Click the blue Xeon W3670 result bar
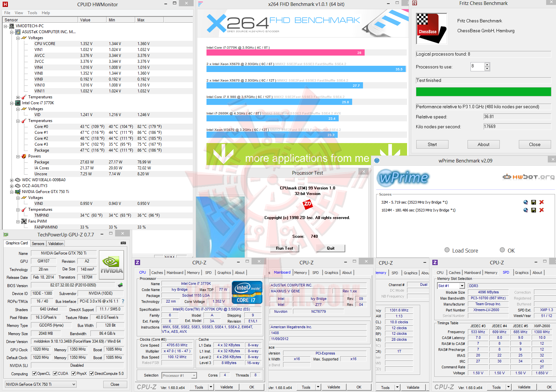556x392 pixels. pos(272,135)
